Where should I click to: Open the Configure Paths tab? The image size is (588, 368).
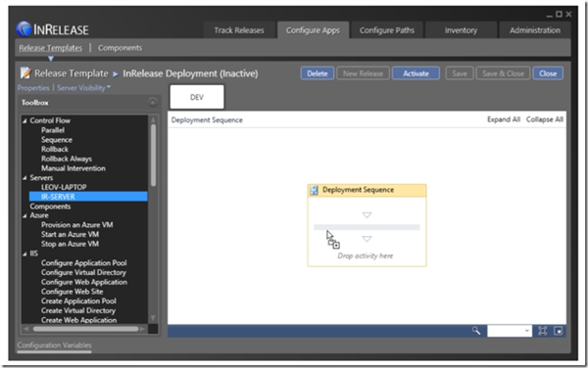(387, 30)
